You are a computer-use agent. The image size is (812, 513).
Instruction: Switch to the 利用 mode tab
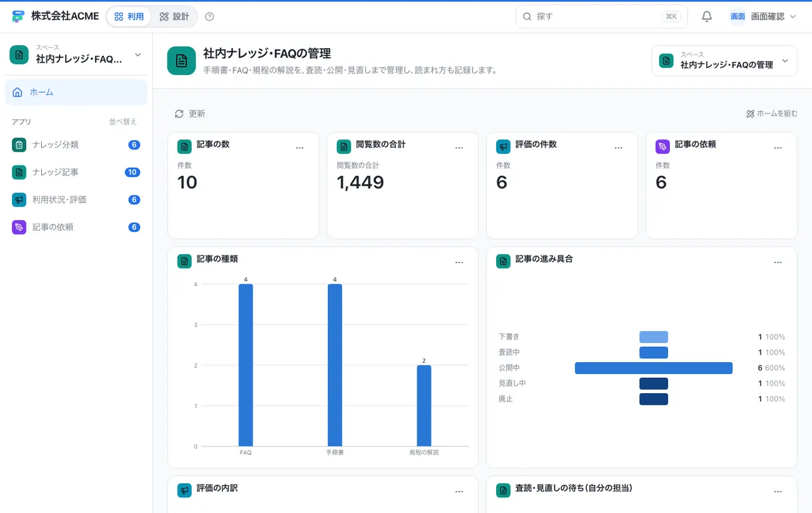[129, 16]
